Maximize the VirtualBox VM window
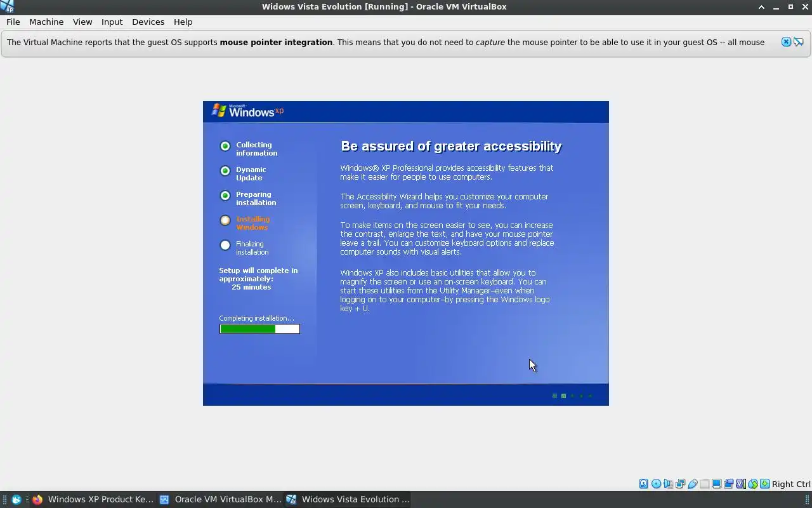This screenshot has height=508, width=812. coord(790,6)
